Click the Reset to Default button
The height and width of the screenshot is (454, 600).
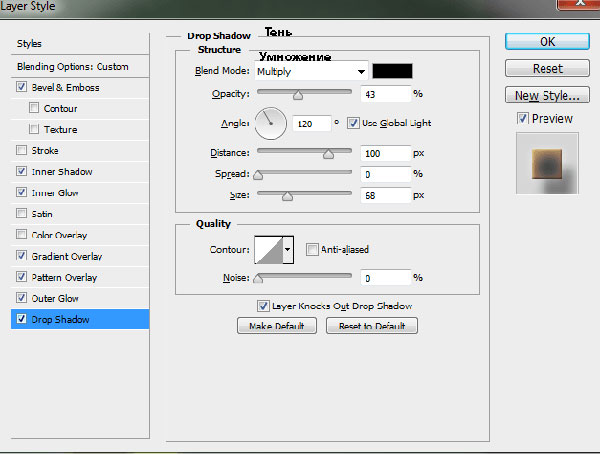(372, 326)
